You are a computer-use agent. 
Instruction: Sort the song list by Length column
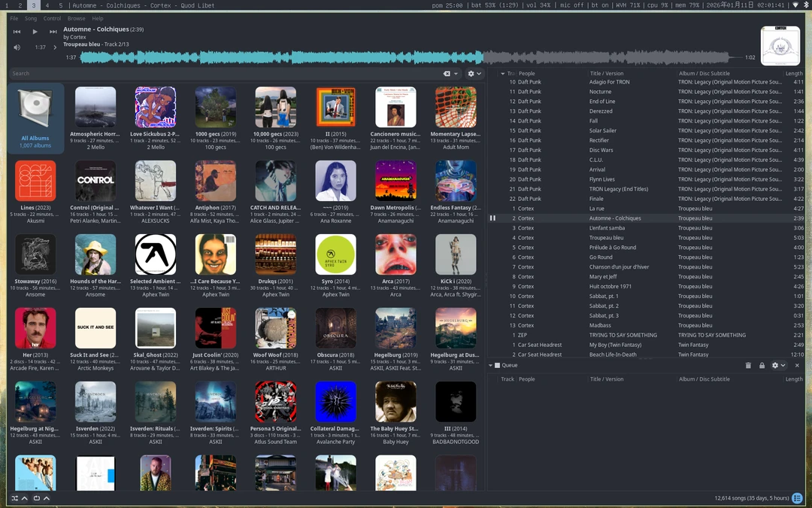tap(794, 74)
